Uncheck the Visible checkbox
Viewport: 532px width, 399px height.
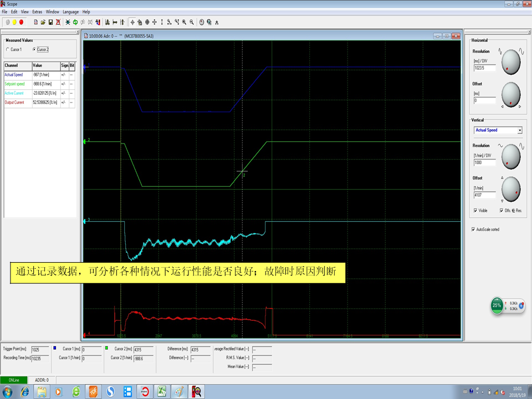[476, 211]
